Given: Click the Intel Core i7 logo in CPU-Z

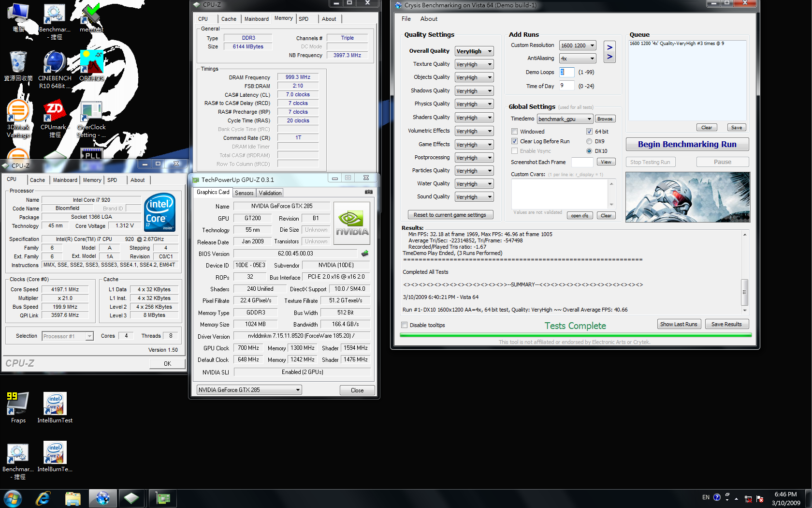Looking at the screenshot, I should (160, 212).
